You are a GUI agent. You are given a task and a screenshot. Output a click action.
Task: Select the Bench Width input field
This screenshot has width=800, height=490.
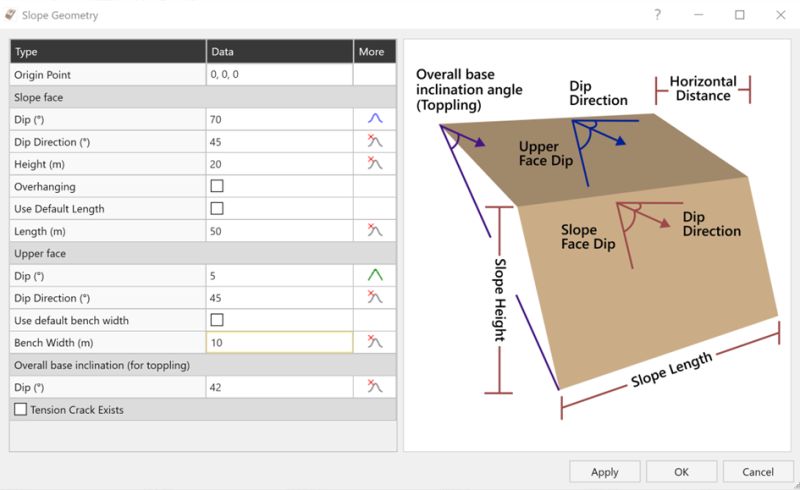[280, 342]
